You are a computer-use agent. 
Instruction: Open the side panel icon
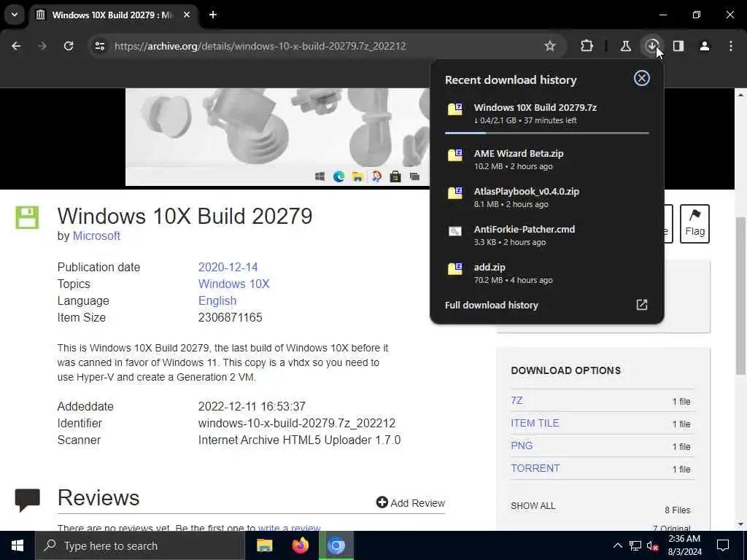[x=678, y=46]
